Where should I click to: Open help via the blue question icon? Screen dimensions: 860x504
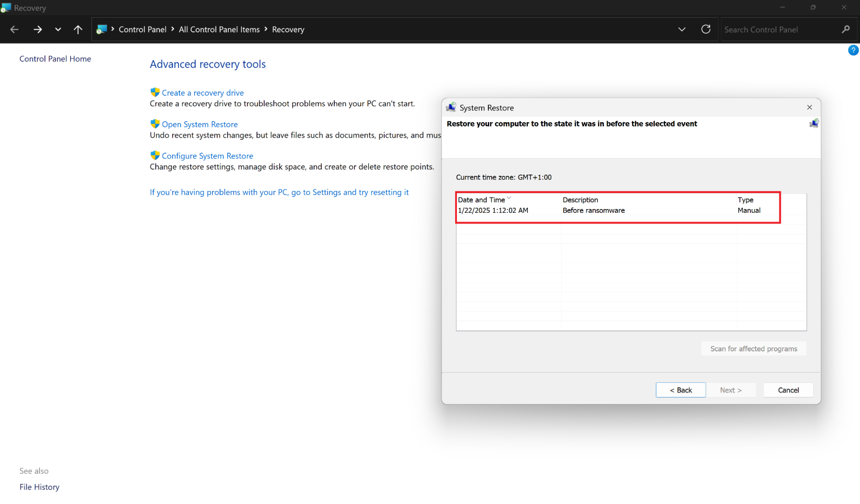(853, 50)
